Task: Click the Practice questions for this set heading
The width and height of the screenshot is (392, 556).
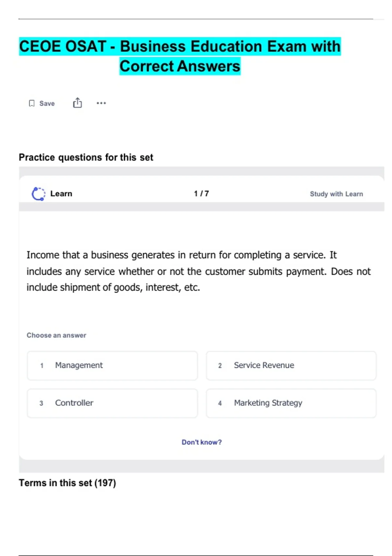Action: coord(86,157)
